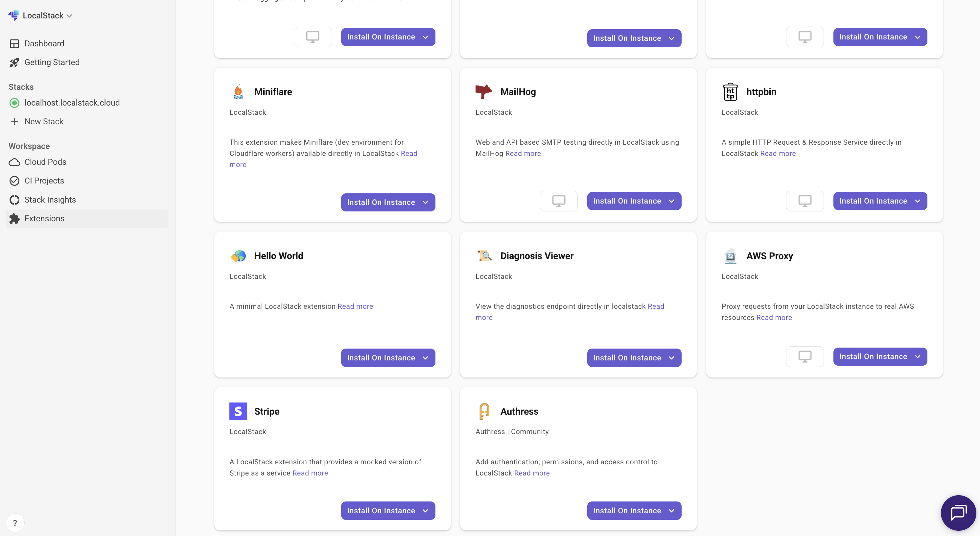Open Stack Insights in sidebar
This screenshot has height=536, width=980.
click(x=50, y=200)
